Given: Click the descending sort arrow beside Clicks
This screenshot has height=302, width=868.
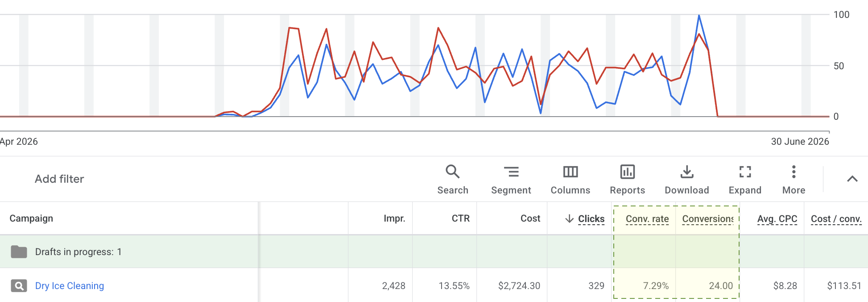Looking at the screenshot, I should point(569,218).
